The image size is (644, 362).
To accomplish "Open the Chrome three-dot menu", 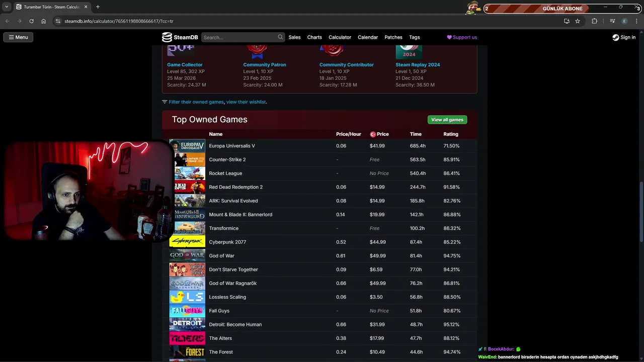I will [x=637, y=21].
